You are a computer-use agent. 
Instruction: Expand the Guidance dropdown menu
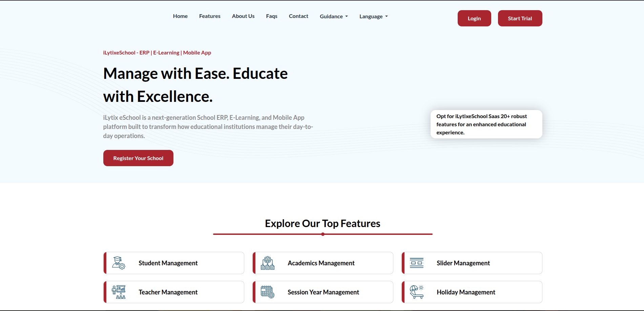click(334, 16)
